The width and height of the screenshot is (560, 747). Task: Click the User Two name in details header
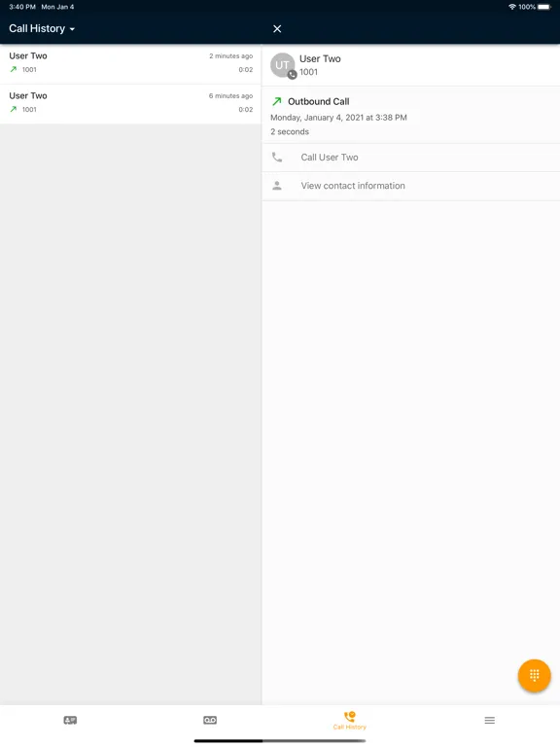(320, 58)
